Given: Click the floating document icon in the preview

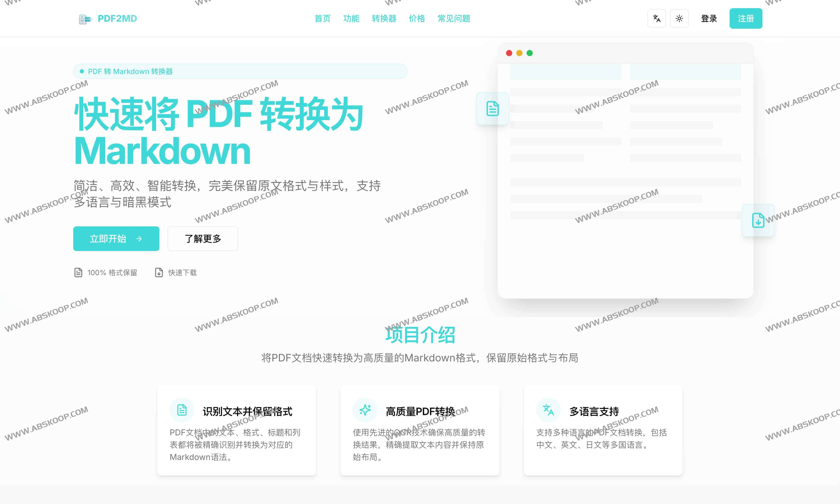Looking at the screenshot, I should pyautogui.click(x=492, y=108).
